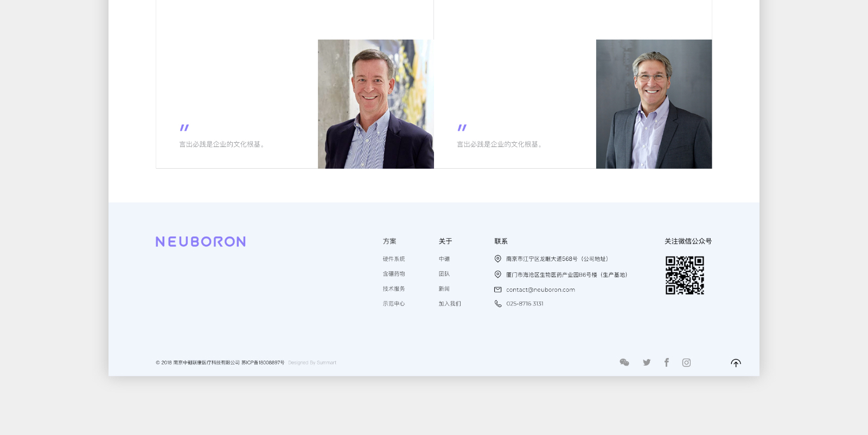Click the © 2018 copyright company text

click(x=197, y=362)
